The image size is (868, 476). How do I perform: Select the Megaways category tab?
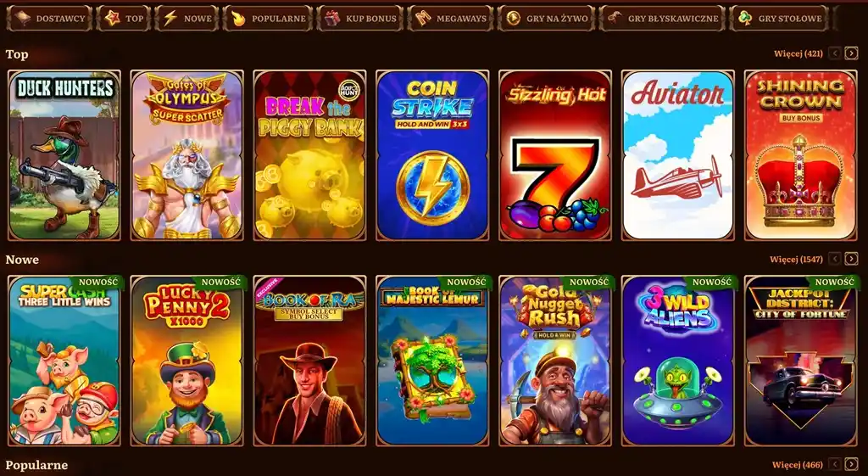pyautogui.click(x=450, y=19)
